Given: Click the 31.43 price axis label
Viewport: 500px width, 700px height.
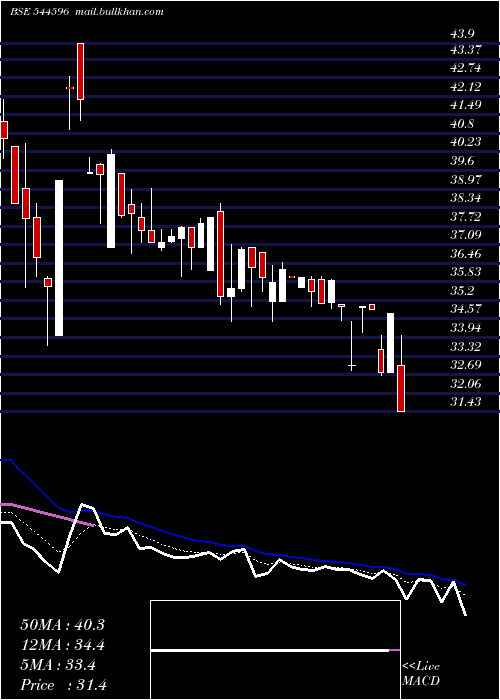Looking at the screenshot, I should tap(466, 402).
